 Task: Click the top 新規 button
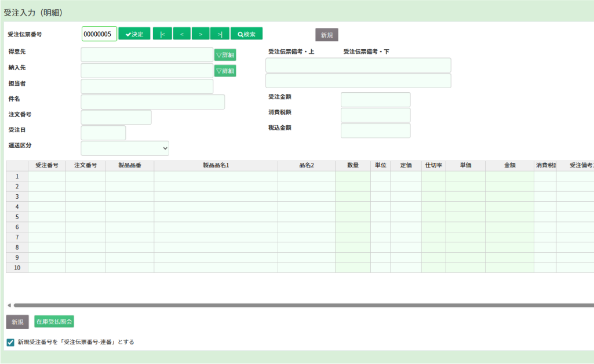[326, 35]
